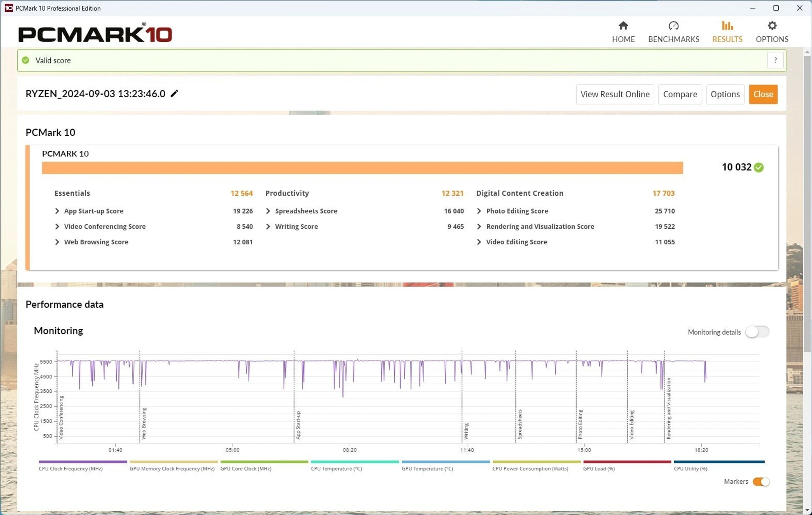
Task: Click the green valid score check icon
Action: point(26,60)
